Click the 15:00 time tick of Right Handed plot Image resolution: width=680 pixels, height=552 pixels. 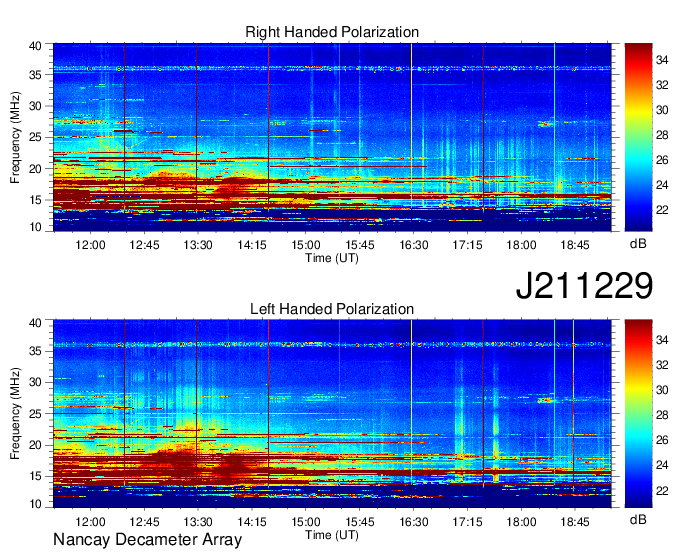[x=306, y=245]
